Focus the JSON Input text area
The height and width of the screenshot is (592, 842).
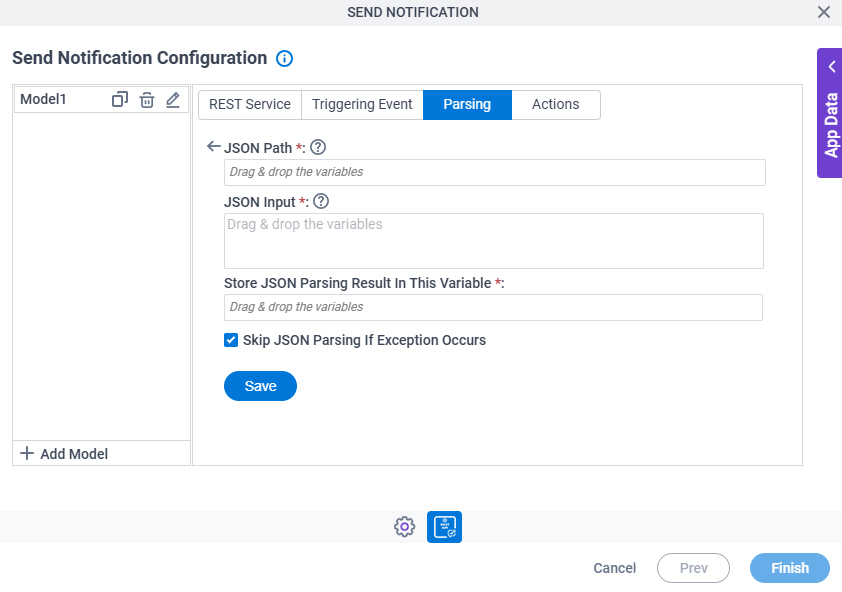pyautogui.click(x=493, y=241)
